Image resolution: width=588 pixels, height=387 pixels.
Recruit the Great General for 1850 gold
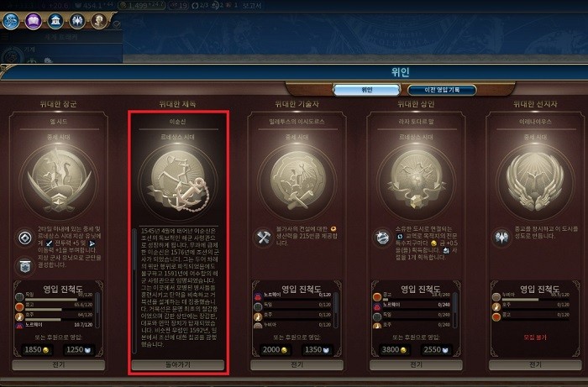37,350
